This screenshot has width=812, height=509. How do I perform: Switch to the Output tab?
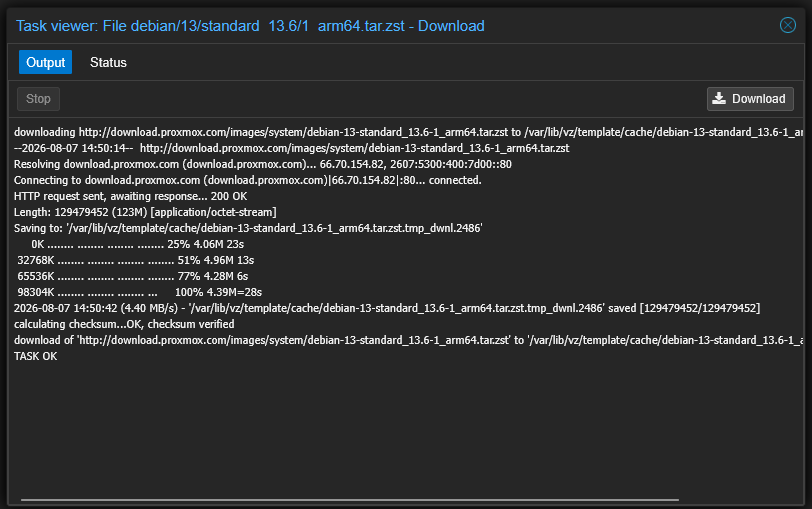[x=46, y=62]
